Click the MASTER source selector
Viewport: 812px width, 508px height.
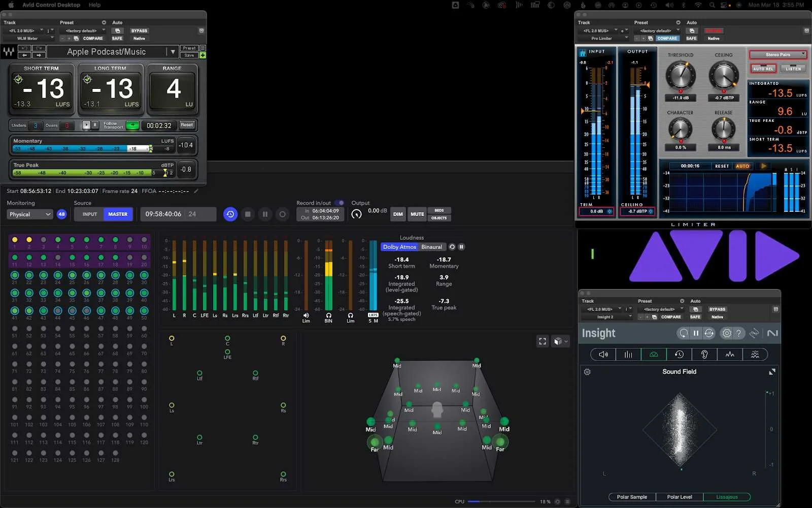pyautogui.click(x=118, y=214)
